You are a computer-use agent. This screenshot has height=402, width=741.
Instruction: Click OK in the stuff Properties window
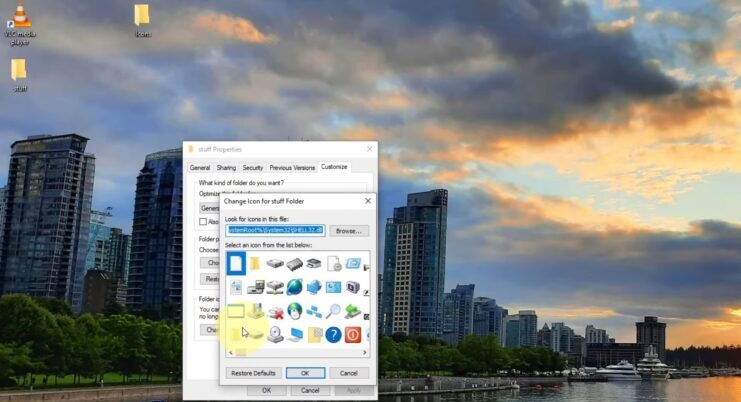(x=267, y=391)
